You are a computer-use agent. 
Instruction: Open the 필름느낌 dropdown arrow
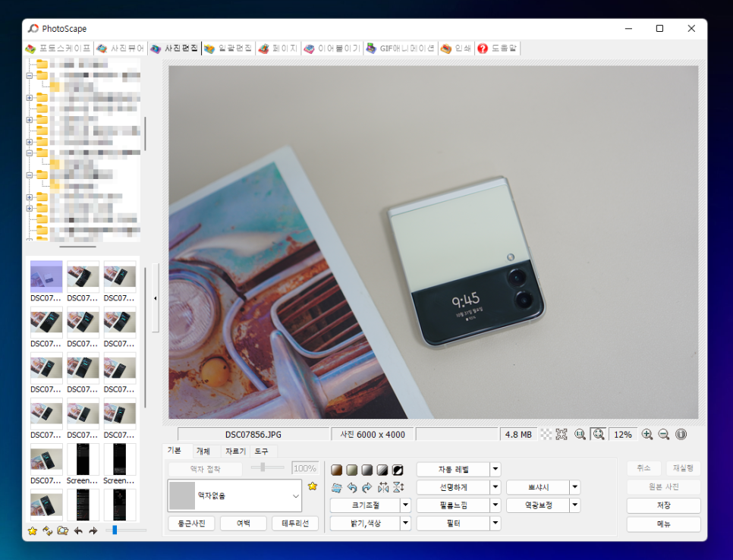(495, 505)
